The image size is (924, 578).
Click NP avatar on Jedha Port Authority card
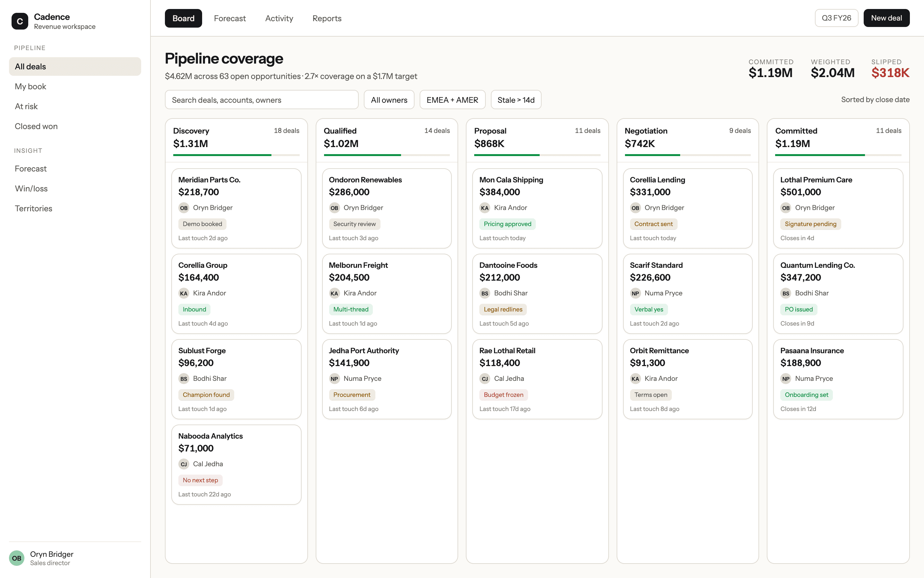click(335, 379)
